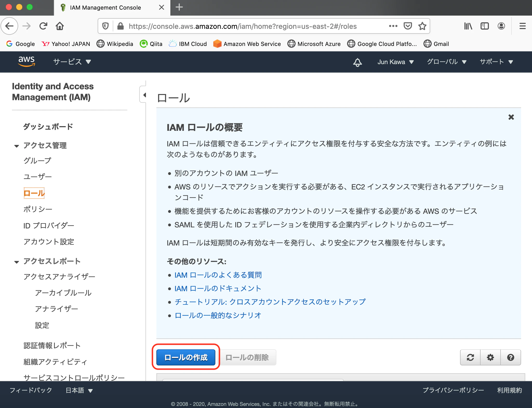Viewport: 532px width, 408px height.
Task: Click the ロールの作成 button
Action: (x=186, y=357)
